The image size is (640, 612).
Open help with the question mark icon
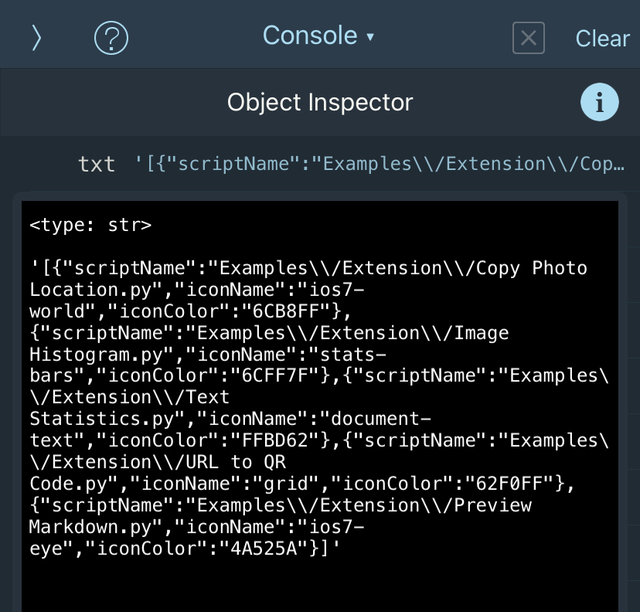(111, 38)
